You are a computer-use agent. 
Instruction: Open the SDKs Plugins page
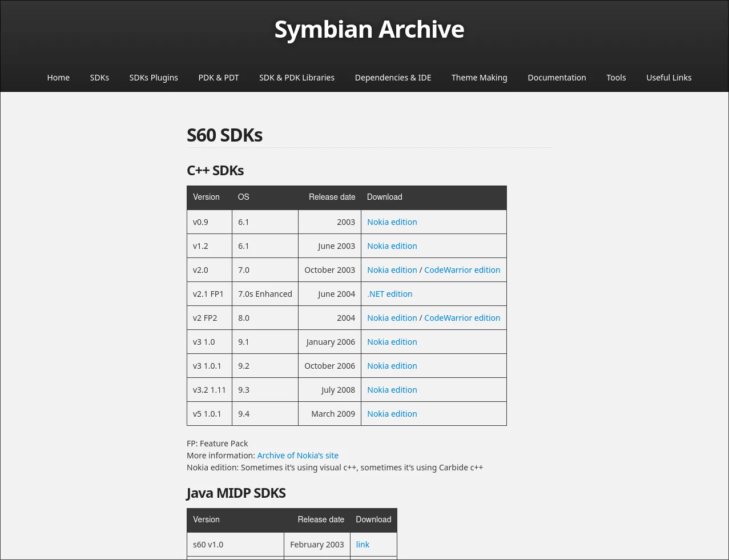click(x=154, y=78)
